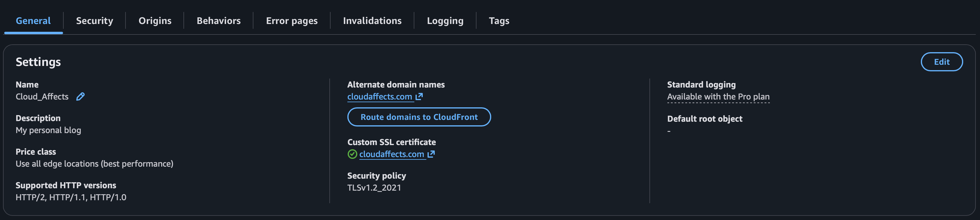Click 'Available with the Pro plan' text
The image size is (980, 220).
tap(718, 97)
